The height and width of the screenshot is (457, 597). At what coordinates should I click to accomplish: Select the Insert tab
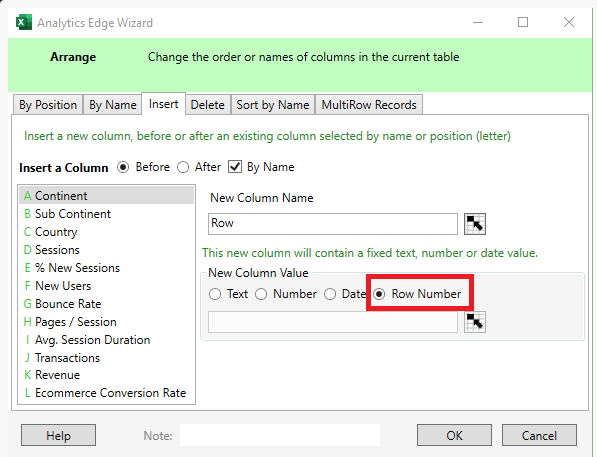tap(163, 104)
